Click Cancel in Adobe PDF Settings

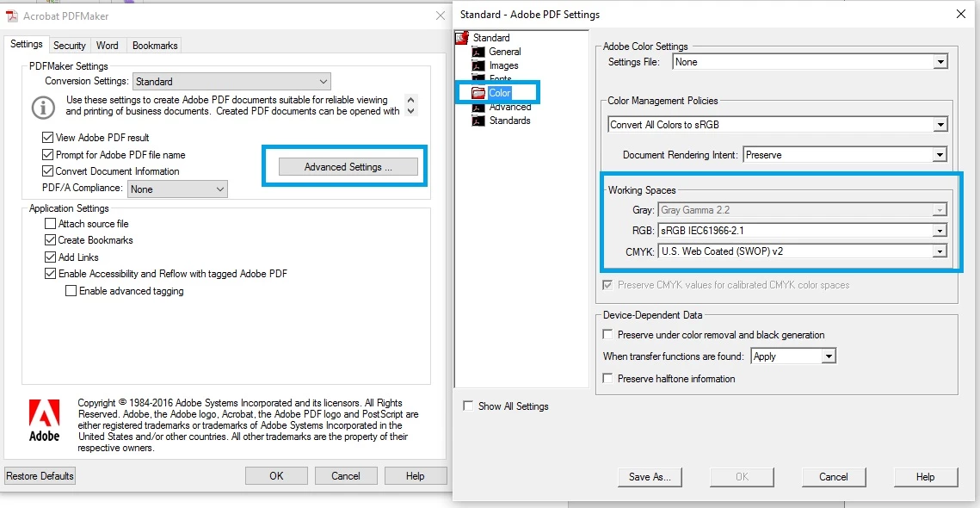[834, 477]
